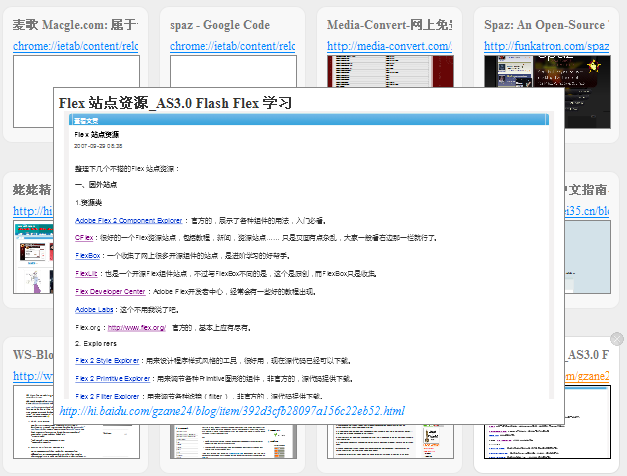627x476 pixels.
Task: Click 'Adobe Flex 2 Component Explorer' in the preview
Action: click(128, 220)
